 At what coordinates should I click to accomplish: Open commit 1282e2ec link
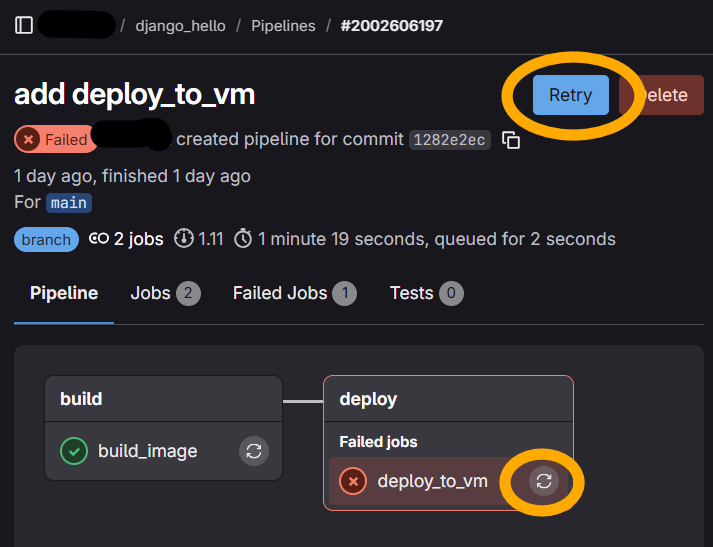(x=449, y=140)
